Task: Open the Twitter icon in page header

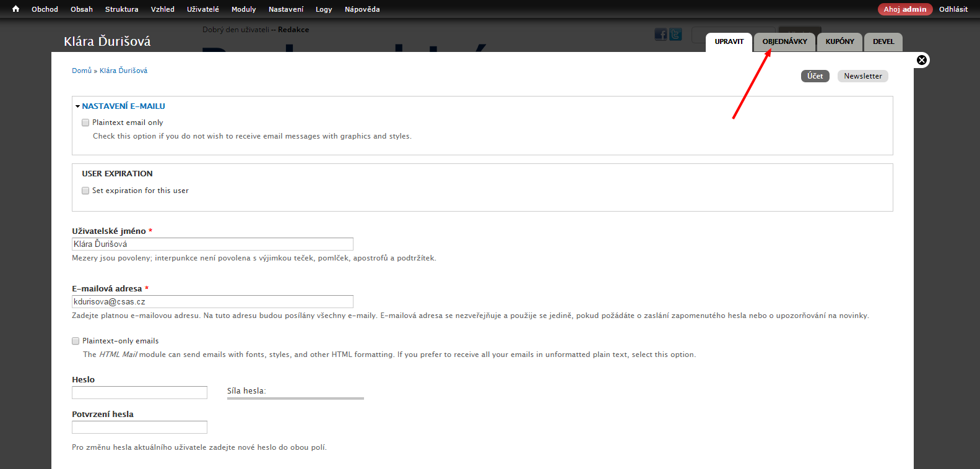Action: tap(675, 35)
